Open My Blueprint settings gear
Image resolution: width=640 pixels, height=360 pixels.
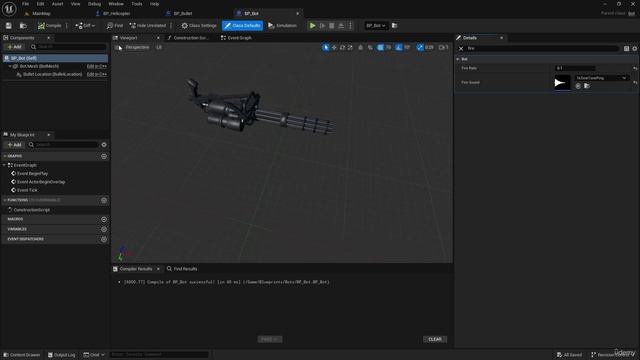click(x=104, y=144)
